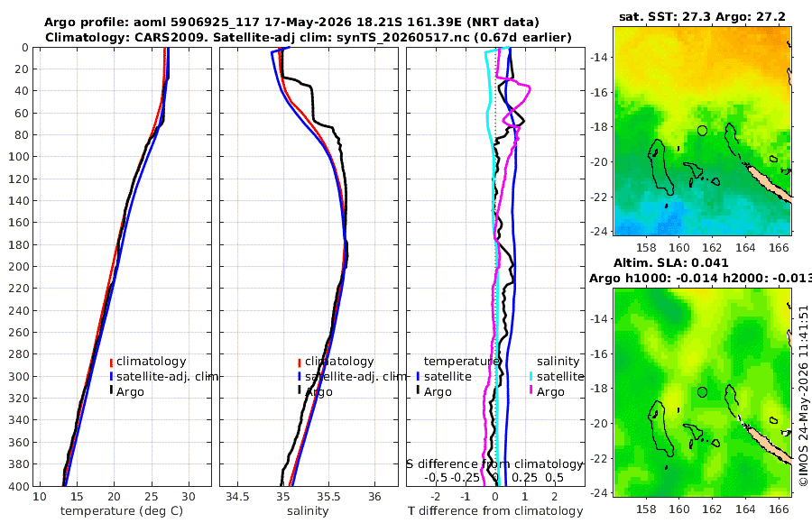Click the Climatology CARS2009 subtitle line

(309, 37)
